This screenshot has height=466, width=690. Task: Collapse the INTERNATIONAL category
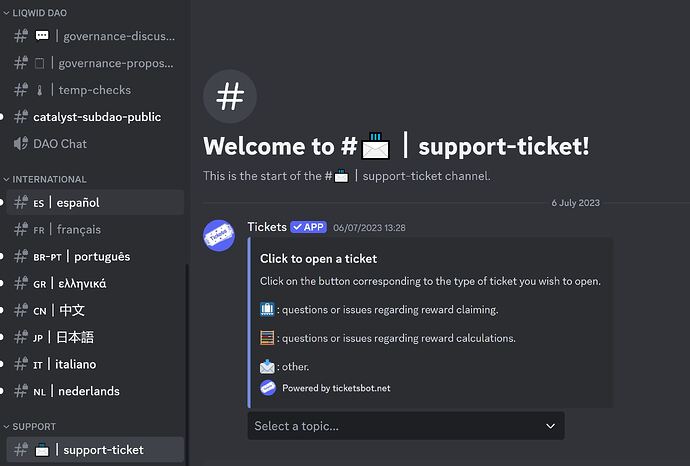coord(48,179)
